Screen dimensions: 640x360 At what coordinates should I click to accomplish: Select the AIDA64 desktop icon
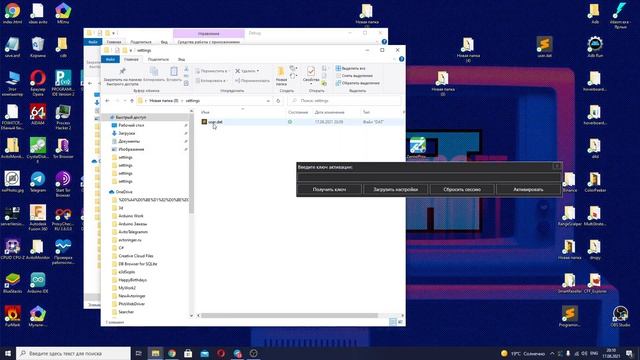tap(38, 114)
